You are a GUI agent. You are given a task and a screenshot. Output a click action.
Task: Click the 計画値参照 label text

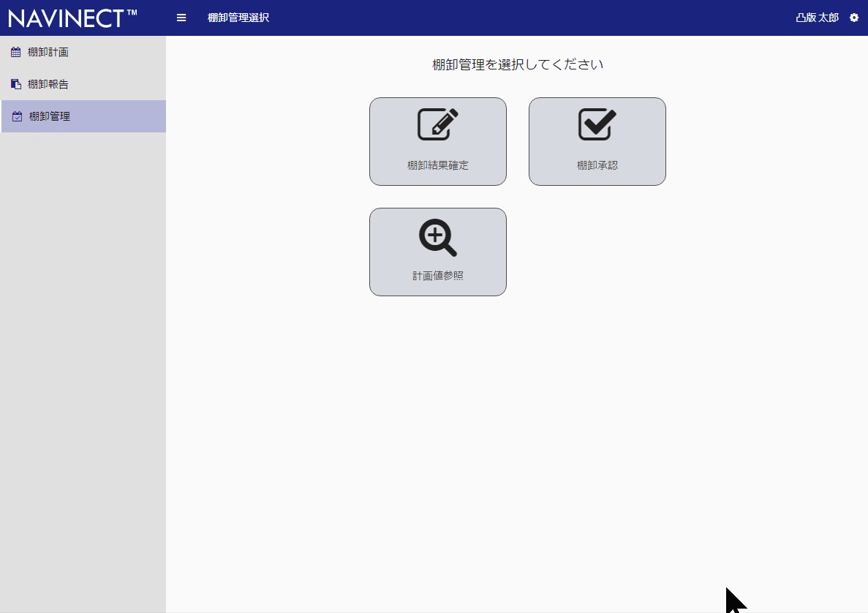437,275
